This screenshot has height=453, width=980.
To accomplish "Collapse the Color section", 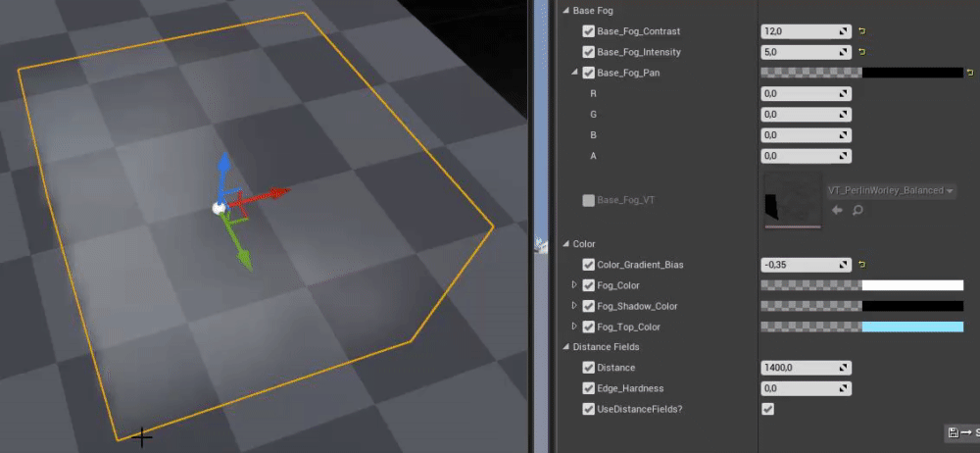I will pyautogui.click(x=566, y=244).
